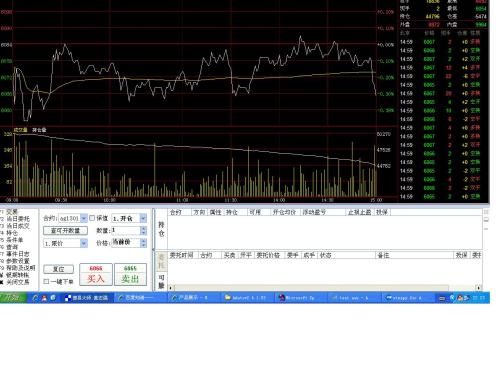
Task: Open 参数设置 settings in the left menu
Action: coord(18,261)
